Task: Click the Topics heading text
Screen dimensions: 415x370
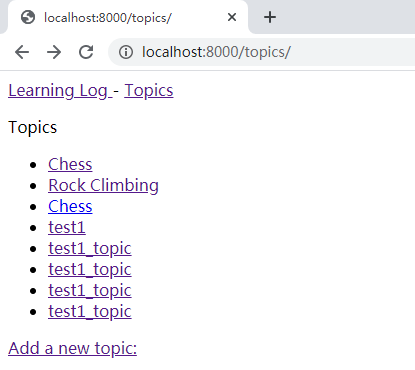Action: click(x=33, y=127)
